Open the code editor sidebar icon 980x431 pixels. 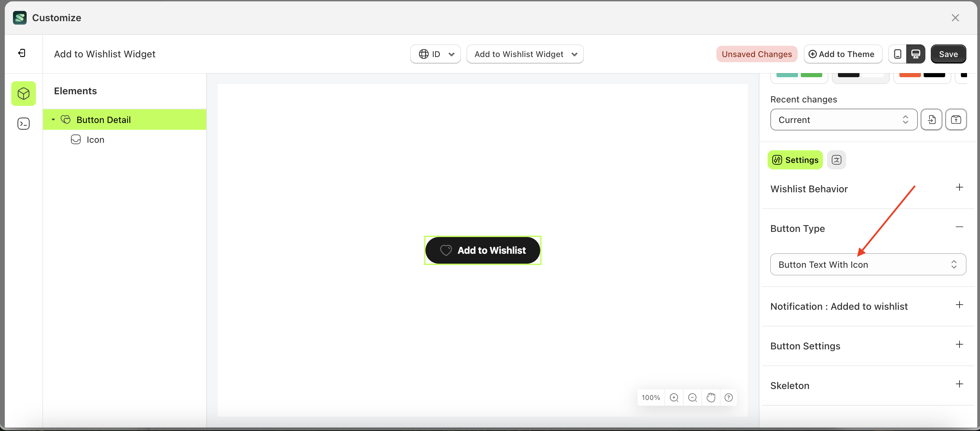[23, 123]
